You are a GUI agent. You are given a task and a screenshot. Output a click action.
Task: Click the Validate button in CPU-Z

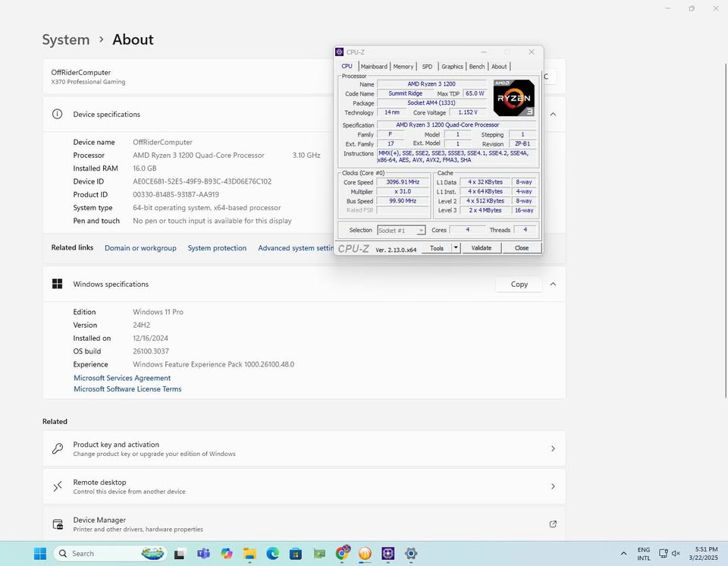coord(481,248)
